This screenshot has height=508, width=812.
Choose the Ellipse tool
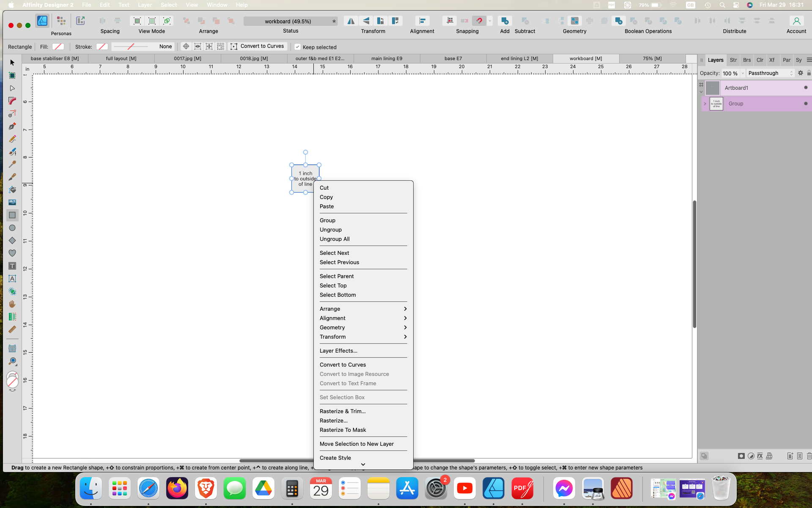[x=12, y=228]
